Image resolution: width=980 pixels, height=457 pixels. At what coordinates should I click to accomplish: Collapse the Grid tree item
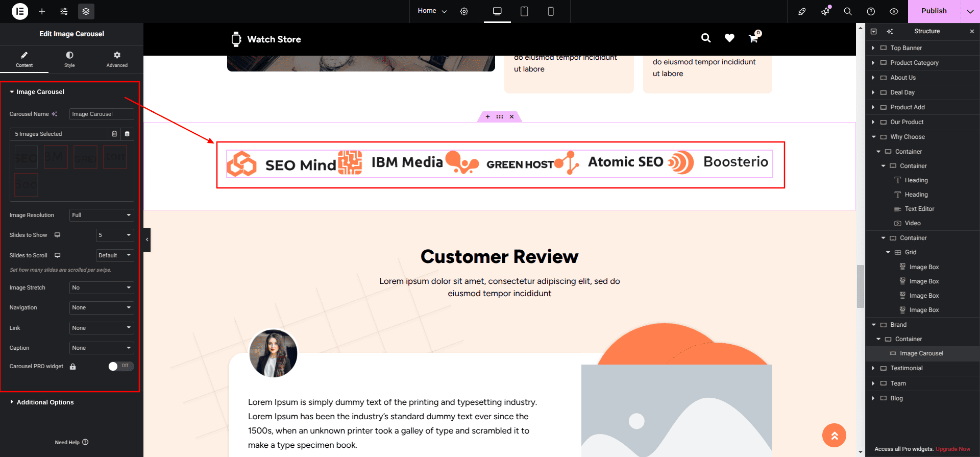[888, 252]
